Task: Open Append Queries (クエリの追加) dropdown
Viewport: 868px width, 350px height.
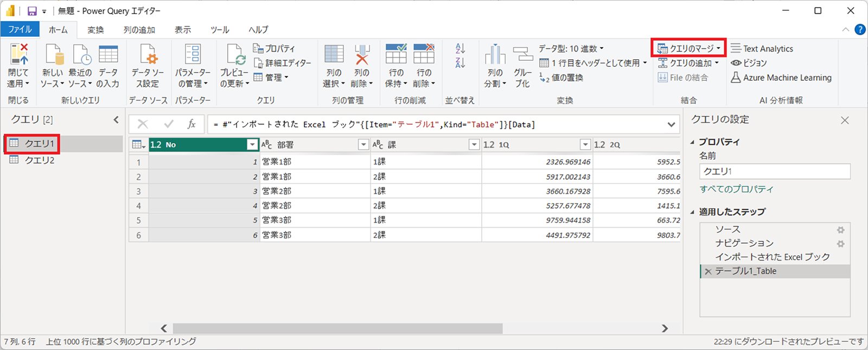Action: tap(688, 63)
